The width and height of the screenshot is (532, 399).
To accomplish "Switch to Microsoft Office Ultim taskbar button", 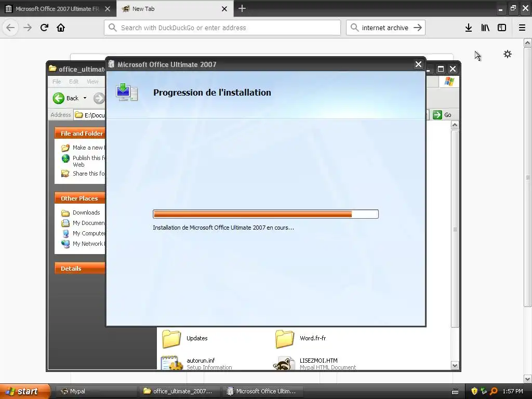I will [262, 391].
